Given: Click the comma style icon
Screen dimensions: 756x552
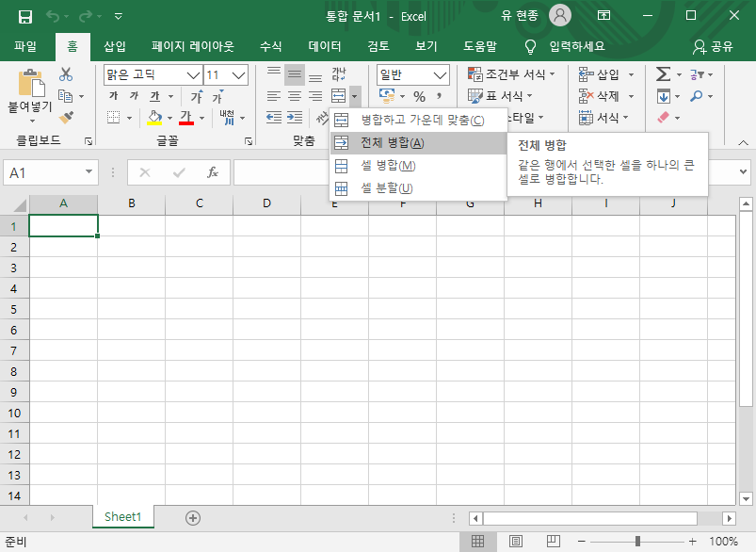Looking at the screenshot, I should [x=440, y=96].
